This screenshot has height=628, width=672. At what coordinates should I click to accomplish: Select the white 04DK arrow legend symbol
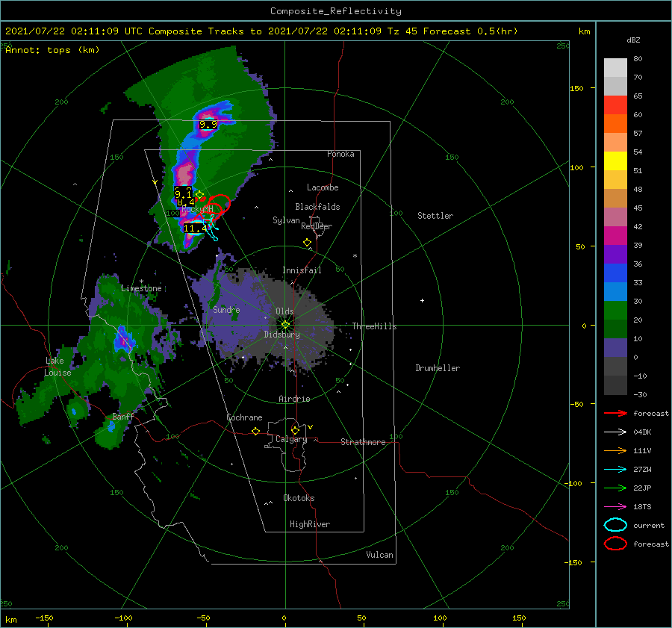pos(615,432)
